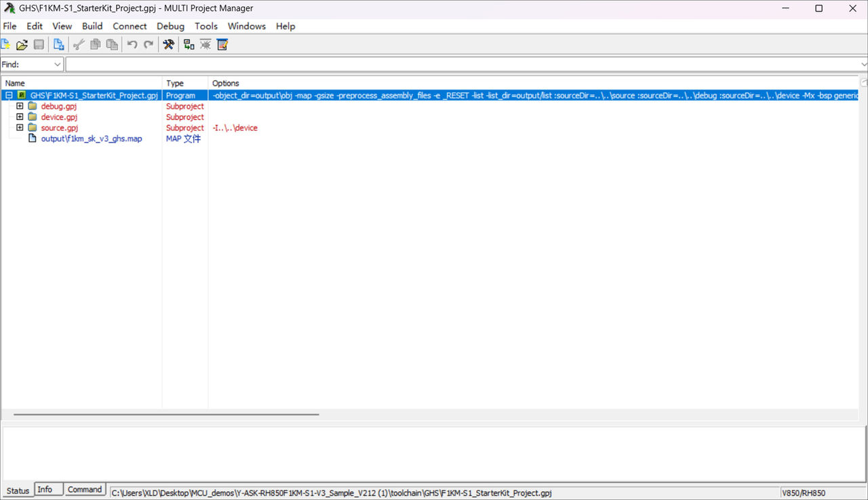Open the find text history dropdown arrow
Screen dimensions: 868x500
tap(863, 64)
